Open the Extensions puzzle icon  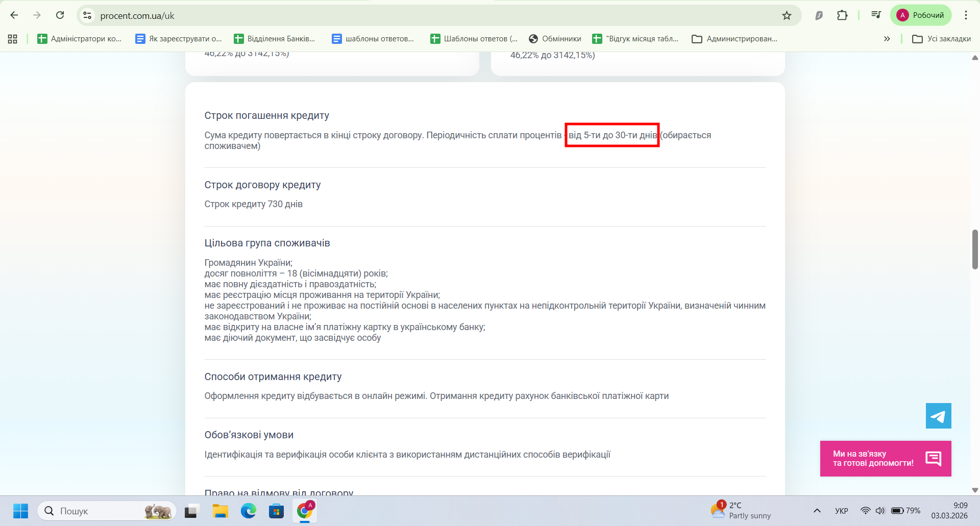[842, 15]
